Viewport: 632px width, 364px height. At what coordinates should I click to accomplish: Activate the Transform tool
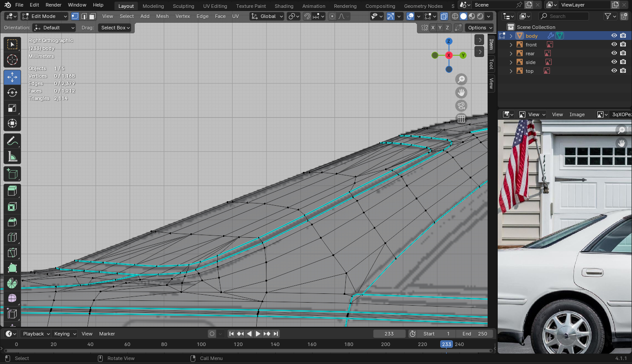(x=12, y=123)
